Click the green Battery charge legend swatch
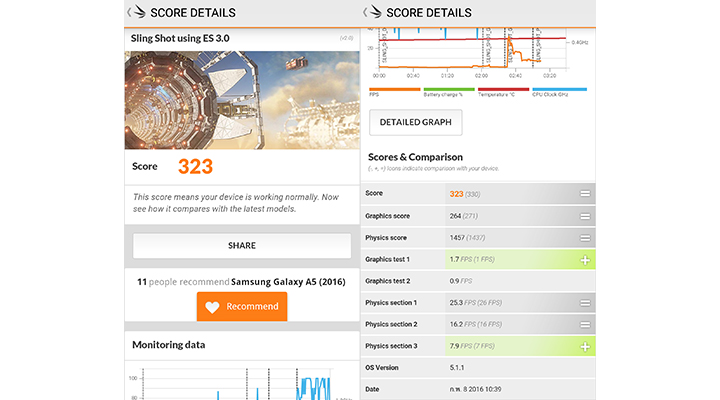 pyautogui.click(x=446, y=89)
